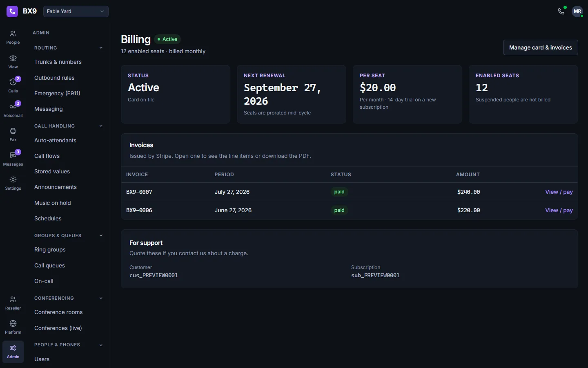Click invoice number BX9-0006
Image resolution: width=588 pixels, height=368 pixels.
click(x=139, y=210)
